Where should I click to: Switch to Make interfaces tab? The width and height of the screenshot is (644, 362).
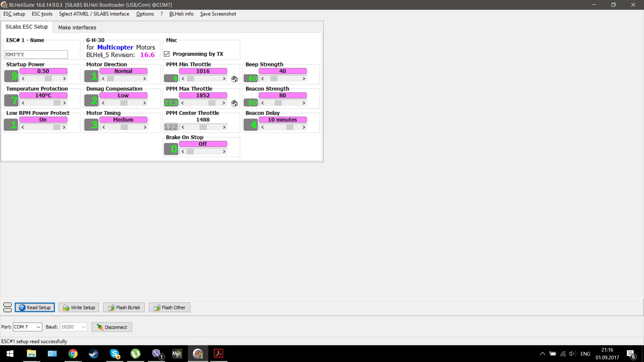pos(77,27)
